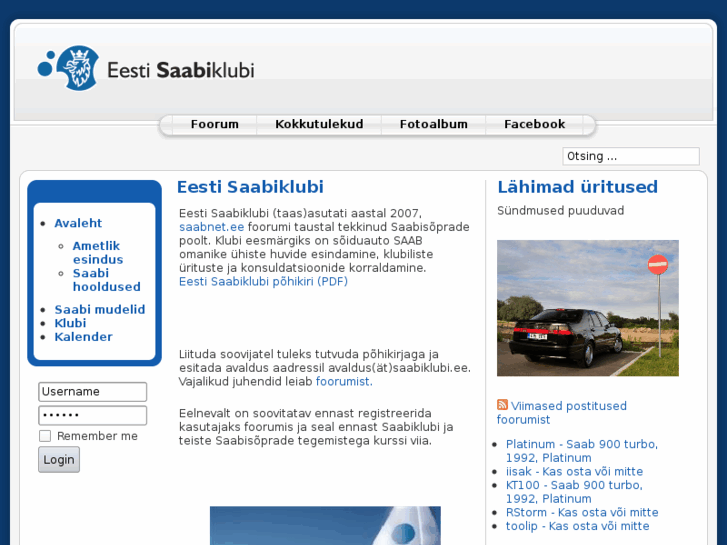The height and width of the screenshot is (545, 727).
Task: Open Ametlik esindus in the sidebar
Action: point(98,252)
